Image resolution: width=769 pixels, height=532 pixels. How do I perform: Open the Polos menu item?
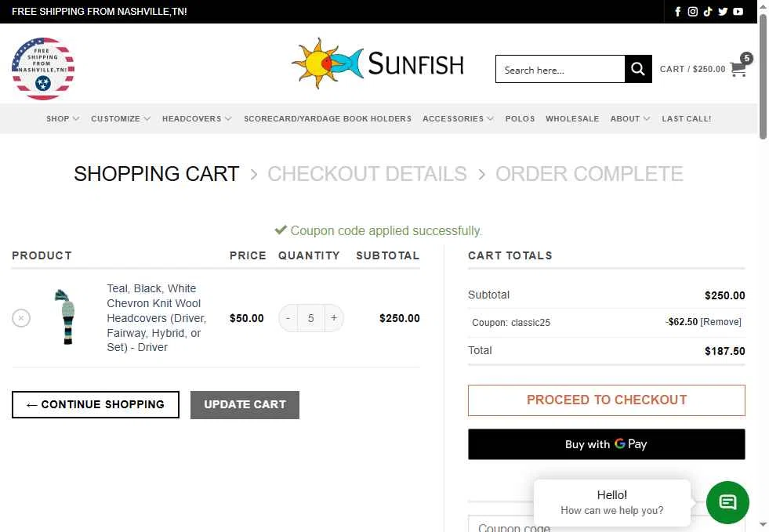coord(520,118)
